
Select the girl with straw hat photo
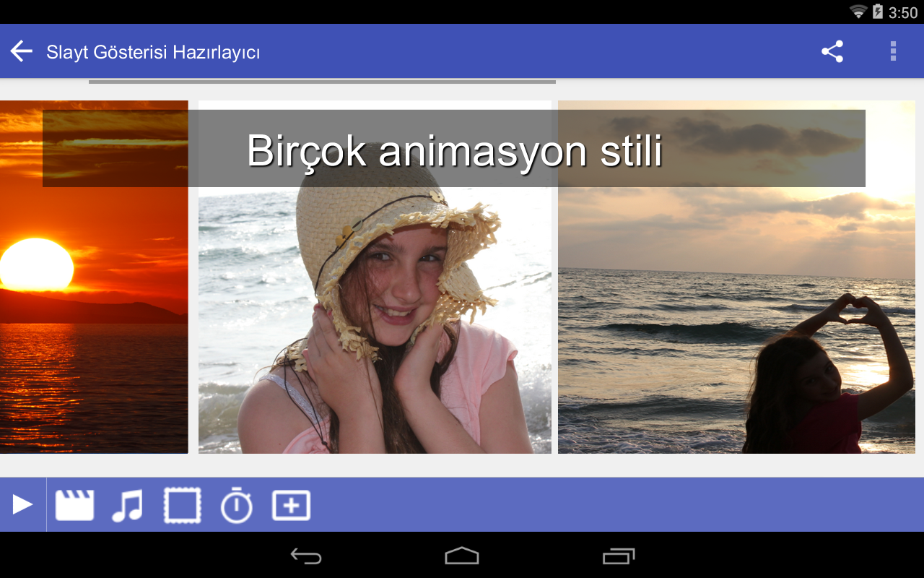point(375,277)
